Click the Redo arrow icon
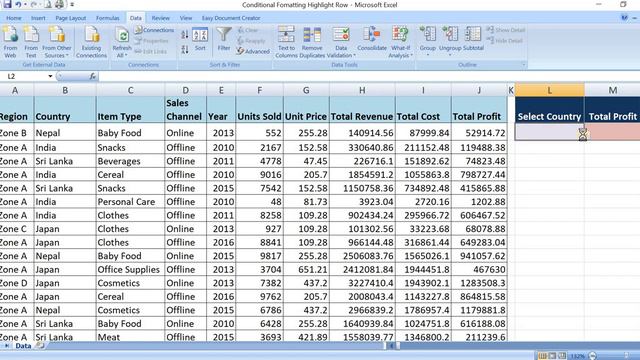The width and height of the screenshot is (640, 360). pos(34,4)
